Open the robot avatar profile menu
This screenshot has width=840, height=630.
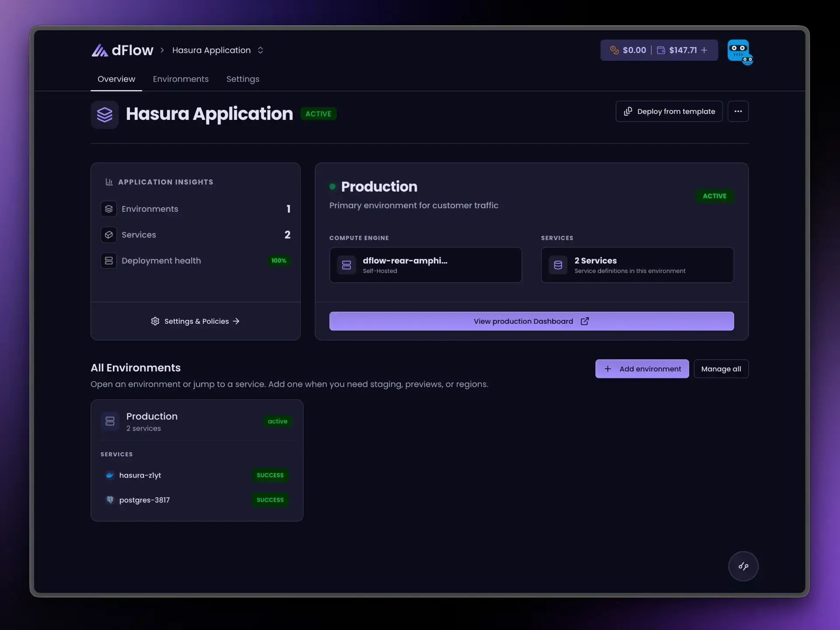coord(740,52)
